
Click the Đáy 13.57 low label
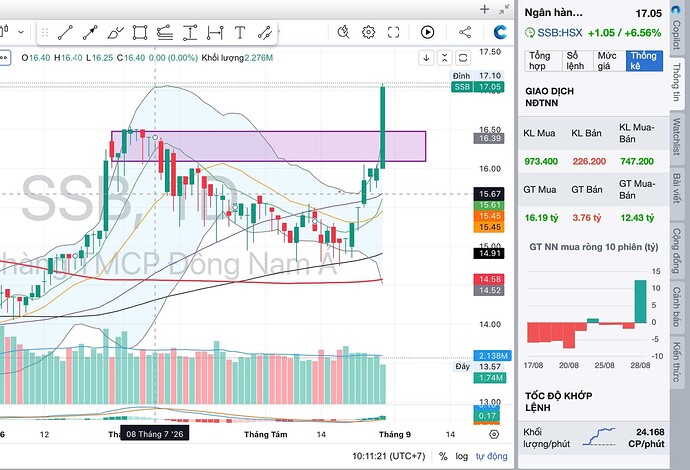pyautogui.click(x=478, y=367)
